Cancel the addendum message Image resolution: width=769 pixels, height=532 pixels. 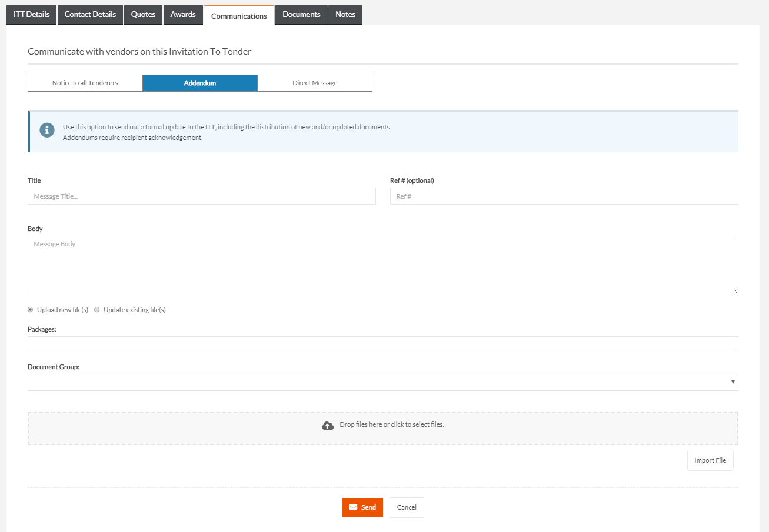click(407, 507)
